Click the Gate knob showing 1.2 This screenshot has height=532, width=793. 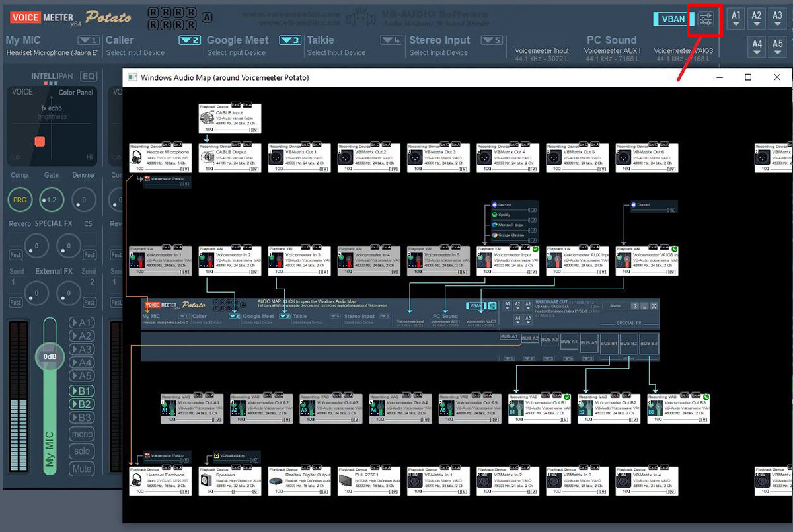coord(52,199)
